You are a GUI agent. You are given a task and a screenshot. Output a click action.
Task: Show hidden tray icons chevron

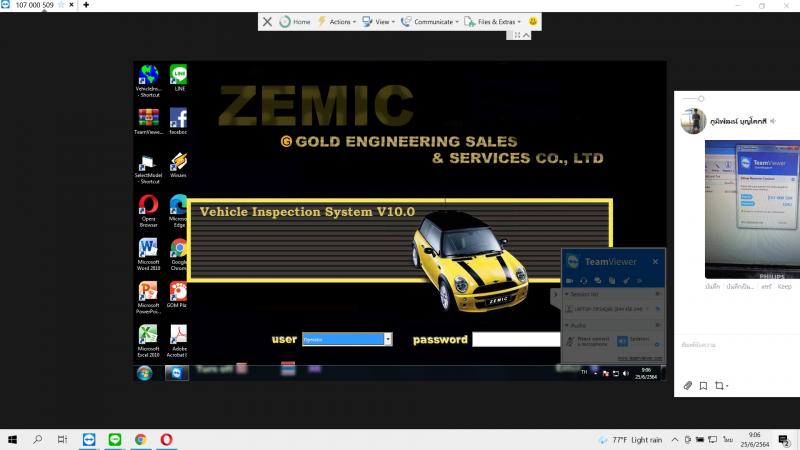[674, 440]
